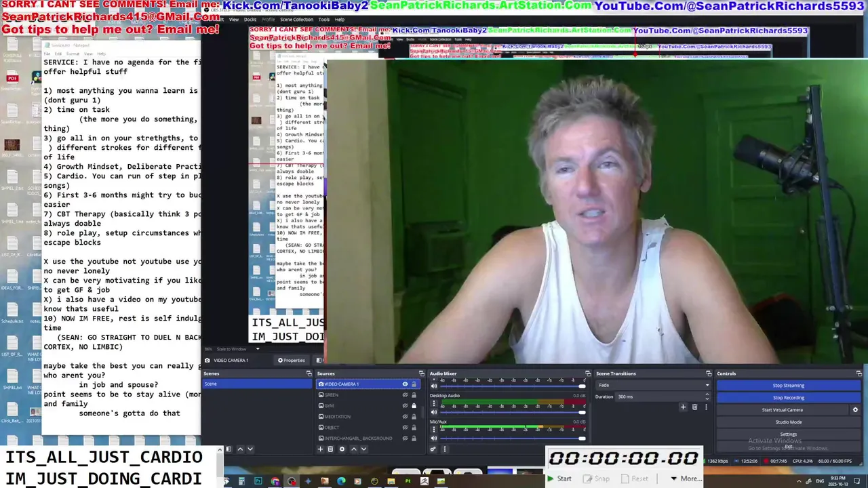
Task: Show the OBJECT source
Action: coord(405,428)
